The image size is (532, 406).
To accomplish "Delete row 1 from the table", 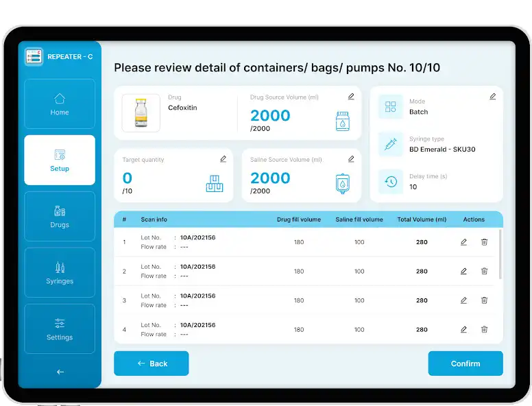I will point(484,242).
